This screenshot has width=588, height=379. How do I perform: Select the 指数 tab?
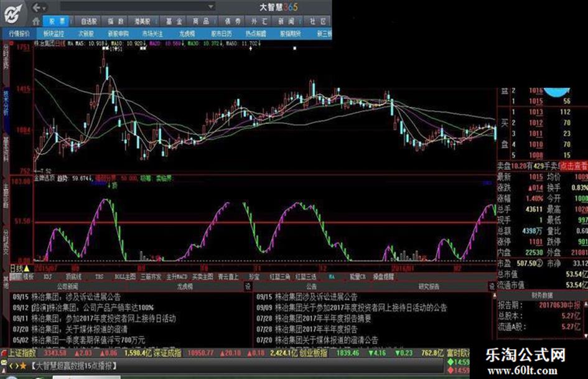116,21
